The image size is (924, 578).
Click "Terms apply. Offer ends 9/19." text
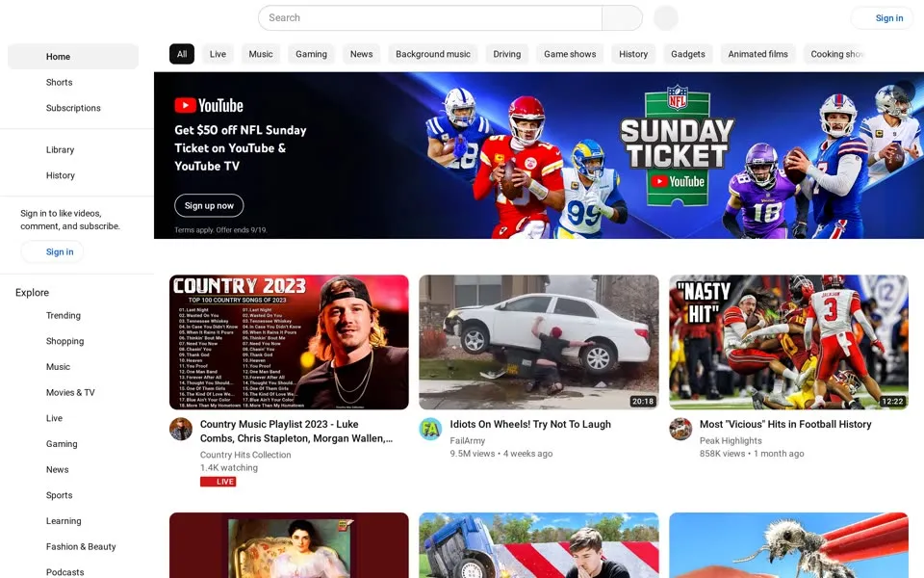point(220,230)
